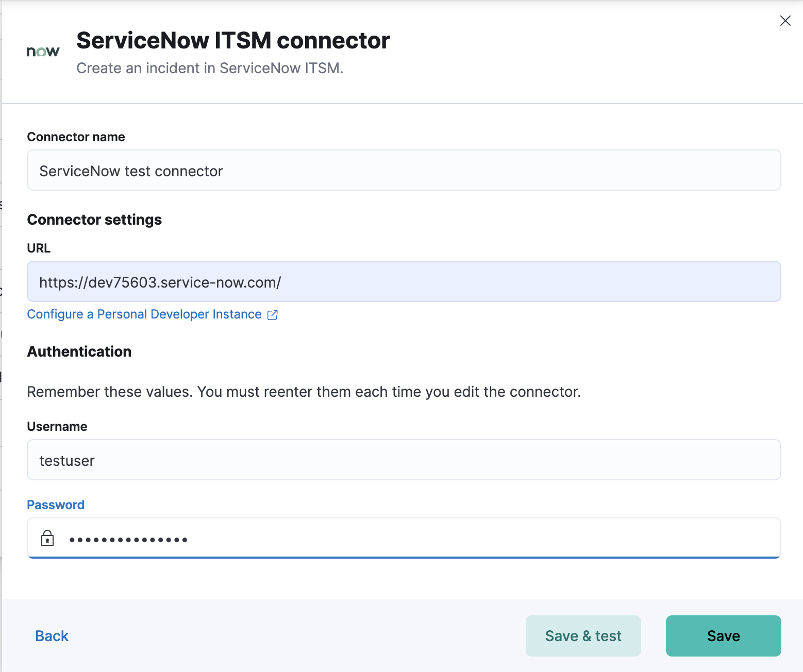Click the external link icon beside Configure link
Image resolution: width=803 pixels, height=672 pixels.
[273, 314]
